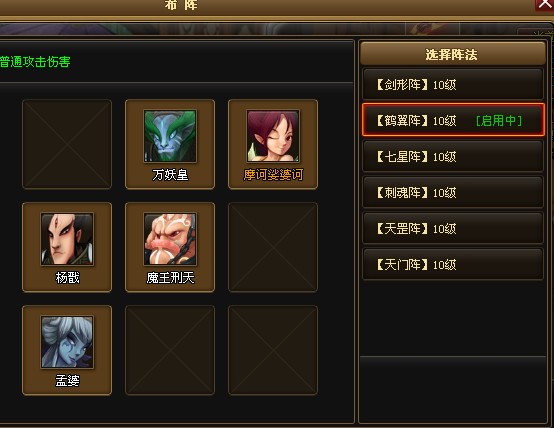Click the empty slot right of 魔王刑天
The height and width of the screenshot is (428, 554).
pyautogui.click(x=273, y=247)
